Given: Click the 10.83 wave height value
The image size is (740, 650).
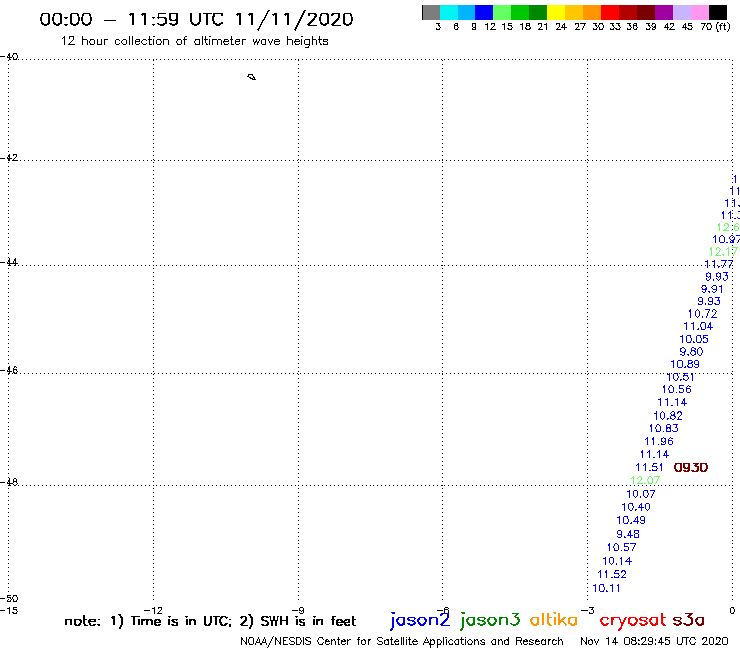Looking at the screenshot, I should 664,428.
